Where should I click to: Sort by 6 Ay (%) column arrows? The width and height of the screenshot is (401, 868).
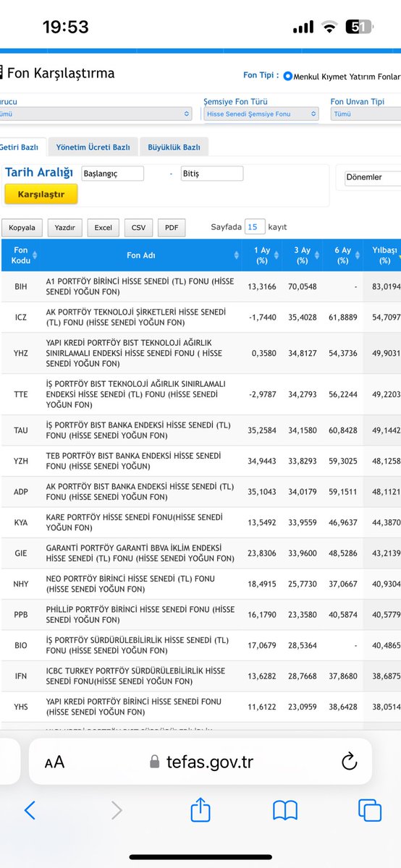[x=358, y=255]
